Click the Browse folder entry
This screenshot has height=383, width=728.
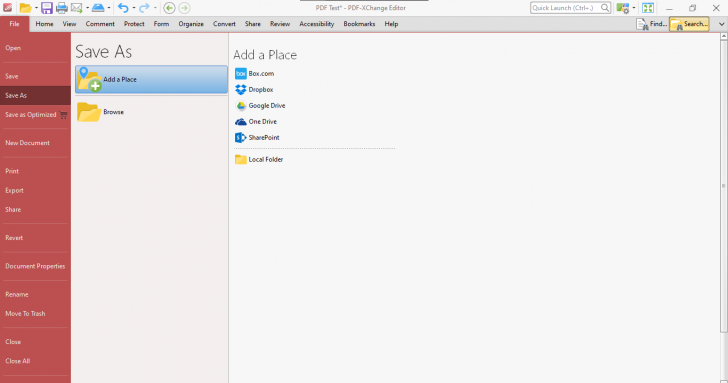coord(151,112)
